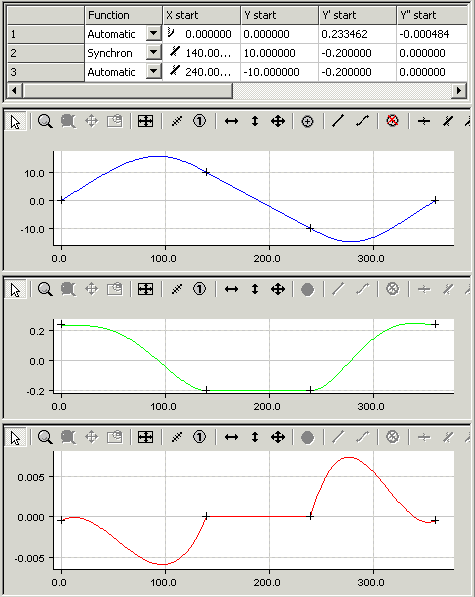Click vertical fit arrows in velocity graph toolbar
Image resolution: width=475 pixels, height=597 pixels.
tap(255, 289)
